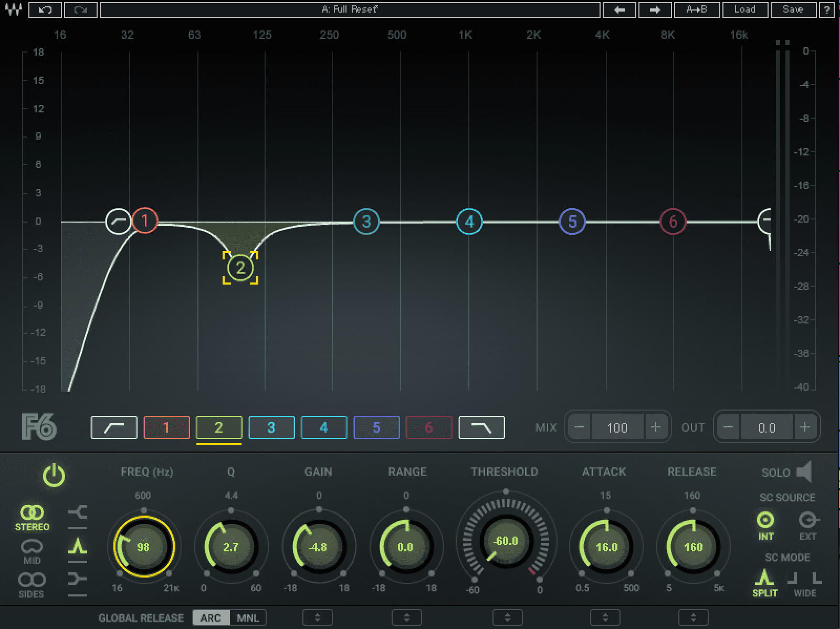
Task: Go to the next preset with right arrow
Action: (654, 9)
